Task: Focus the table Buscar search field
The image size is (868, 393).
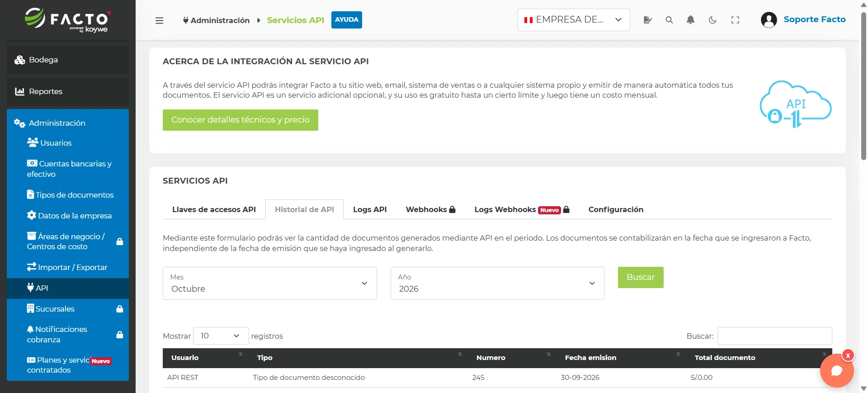Action: (774, 336)
